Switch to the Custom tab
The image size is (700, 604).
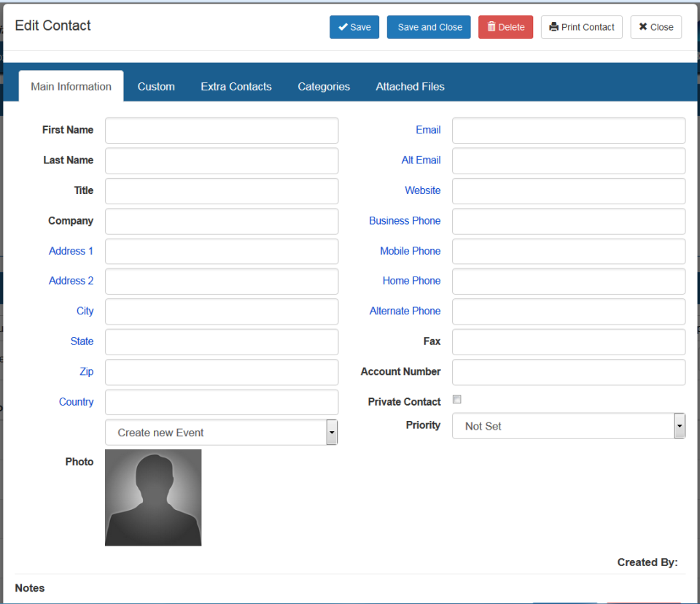155,85
